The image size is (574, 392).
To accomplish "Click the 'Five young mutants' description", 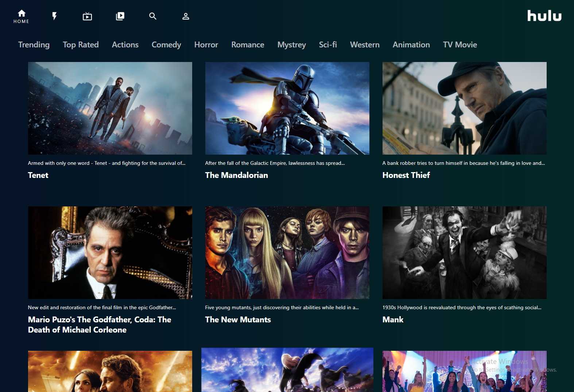I will 282,307.
